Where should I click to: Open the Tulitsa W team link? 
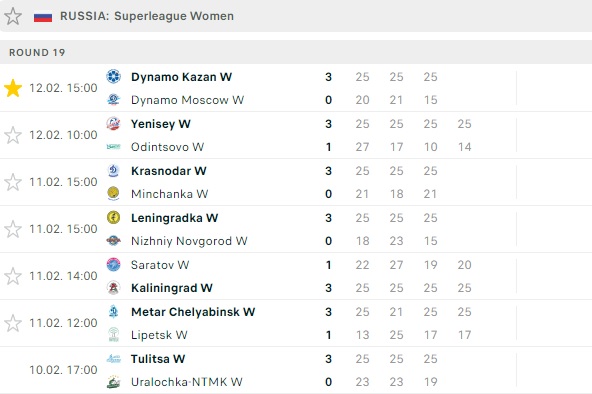(x=158, y=359)
